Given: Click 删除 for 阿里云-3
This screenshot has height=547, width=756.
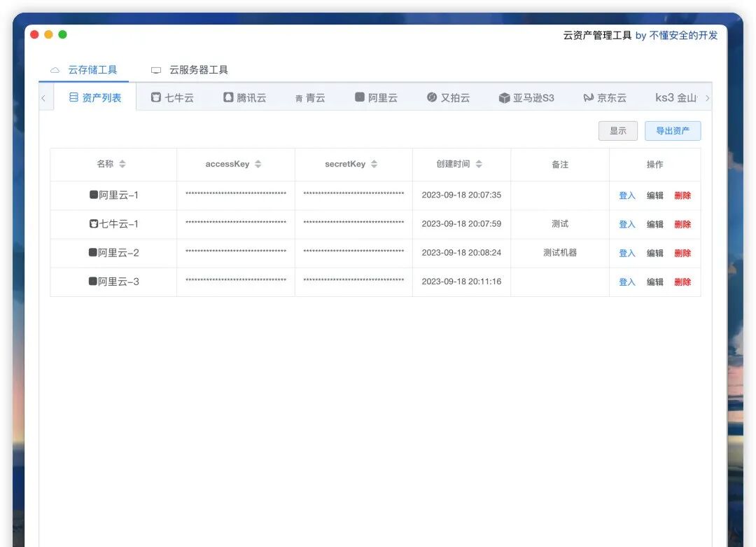Looking at the screenshot, I should pos(682,282).
